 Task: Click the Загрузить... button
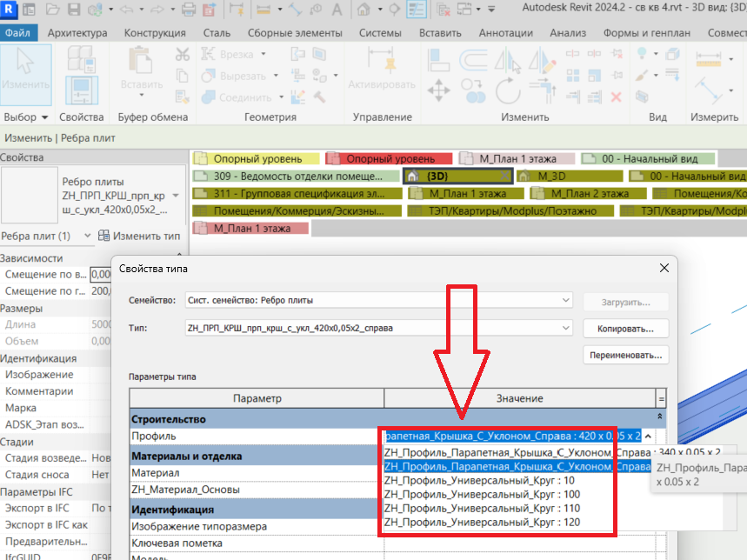(625, 303)
